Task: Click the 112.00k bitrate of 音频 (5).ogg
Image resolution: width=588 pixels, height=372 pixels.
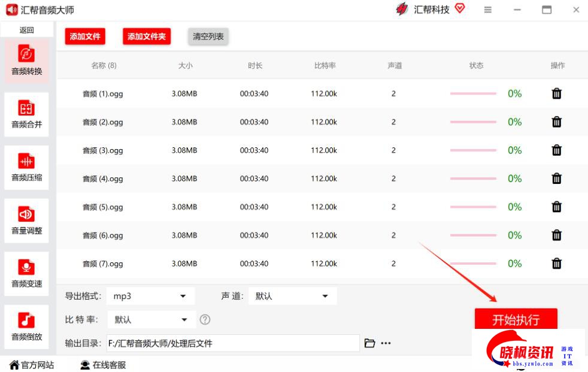Action: 324,207
